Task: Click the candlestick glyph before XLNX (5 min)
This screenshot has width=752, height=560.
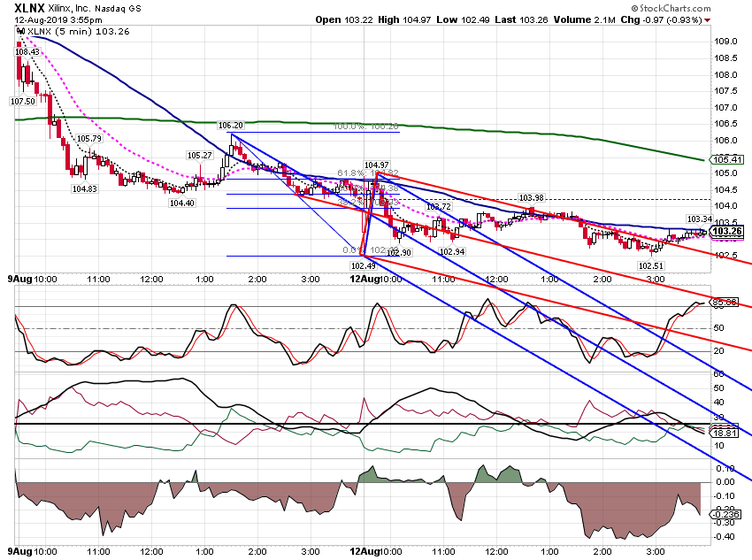Action: click(20, 32)
